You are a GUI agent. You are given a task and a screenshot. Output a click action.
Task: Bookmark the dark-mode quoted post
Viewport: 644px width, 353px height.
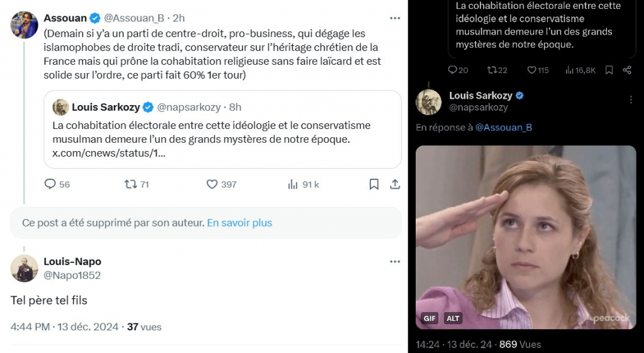tap(609, 70)
